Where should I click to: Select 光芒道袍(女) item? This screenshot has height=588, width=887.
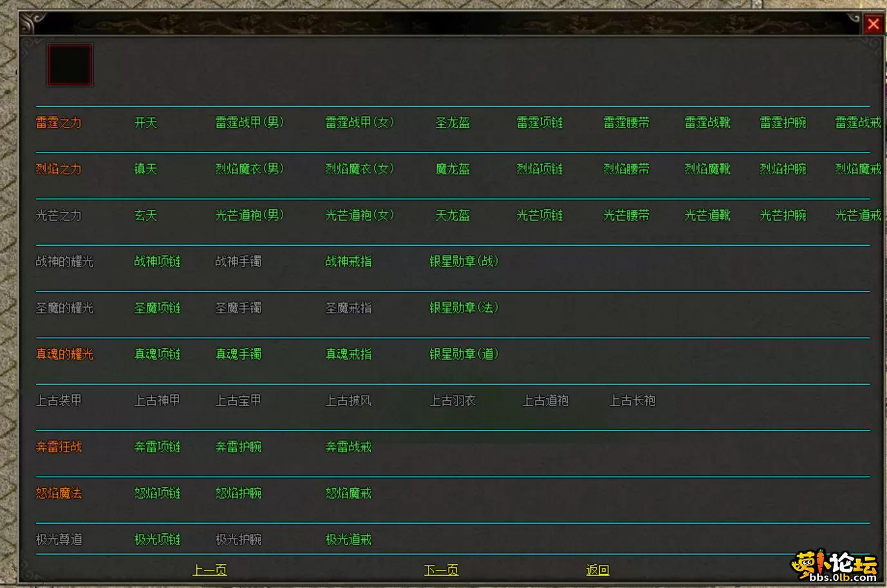(360, 215)
